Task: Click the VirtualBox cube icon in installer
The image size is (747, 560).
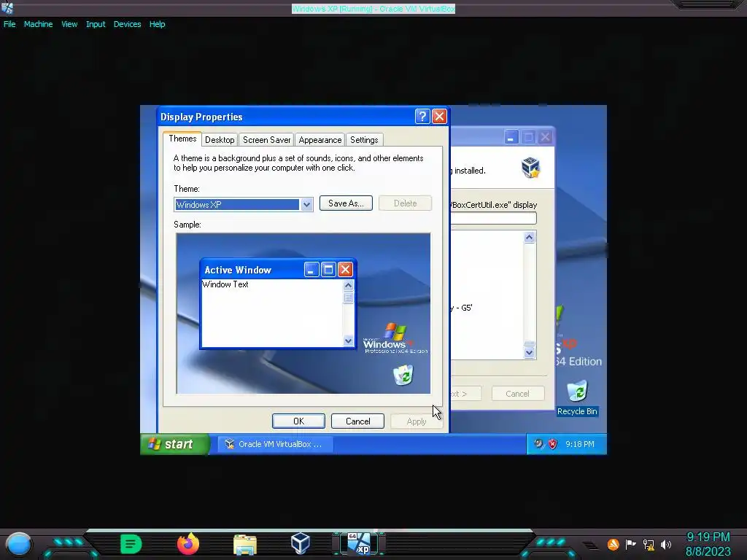Action: click(530, 167)
